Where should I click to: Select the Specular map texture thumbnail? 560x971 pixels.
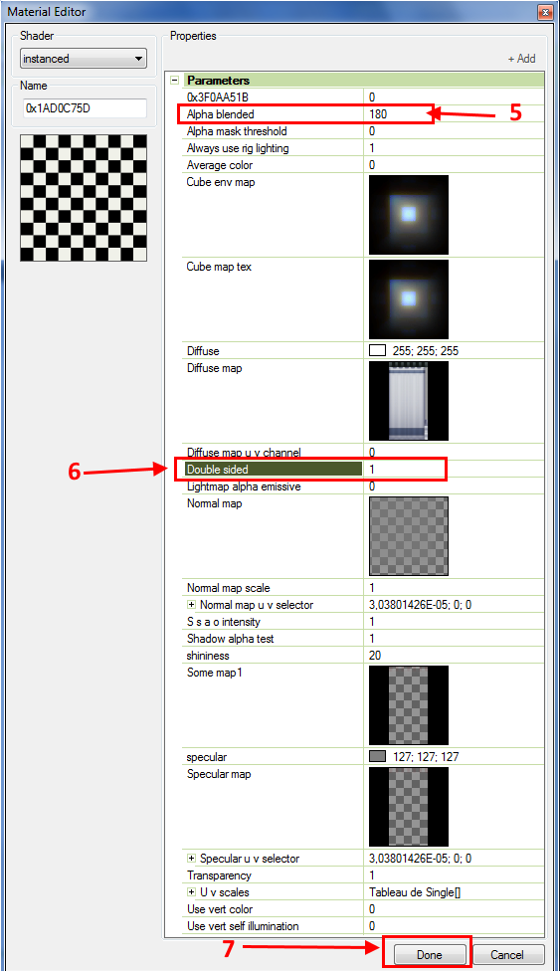click(x=409, y=807)
